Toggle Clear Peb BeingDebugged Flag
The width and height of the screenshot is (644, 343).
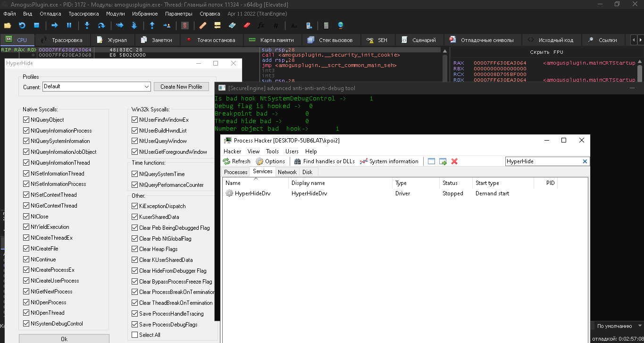click(134, 228)
